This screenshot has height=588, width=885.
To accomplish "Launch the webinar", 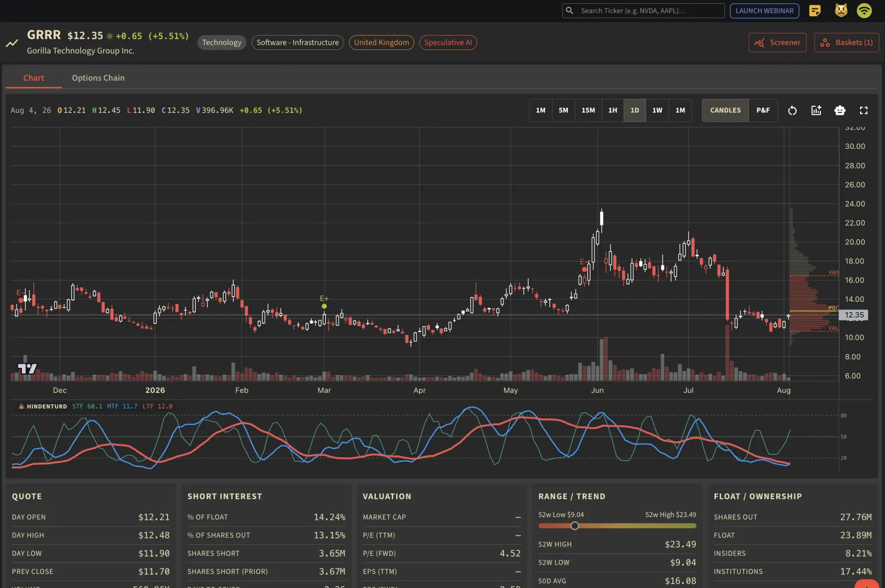I will click(764, 10).
